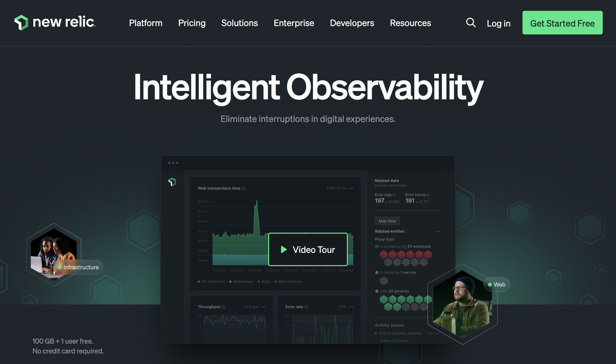Expand the three-dot menu on error rate panel
Viewport: 616px width, 364px height.
point(351,306)
